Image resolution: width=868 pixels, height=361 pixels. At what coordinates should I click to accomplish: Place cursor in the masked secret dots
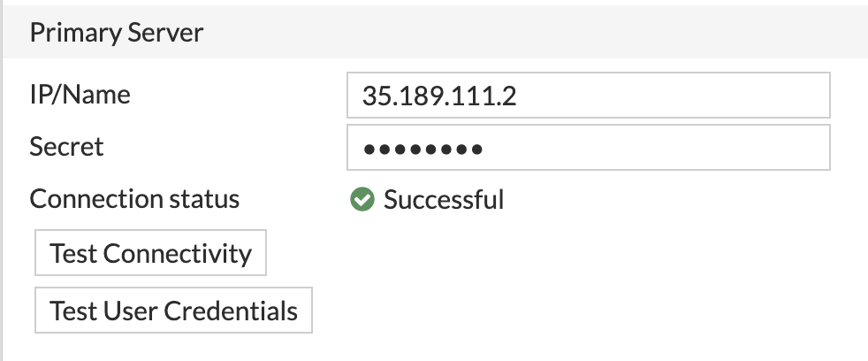coord(423,149)
